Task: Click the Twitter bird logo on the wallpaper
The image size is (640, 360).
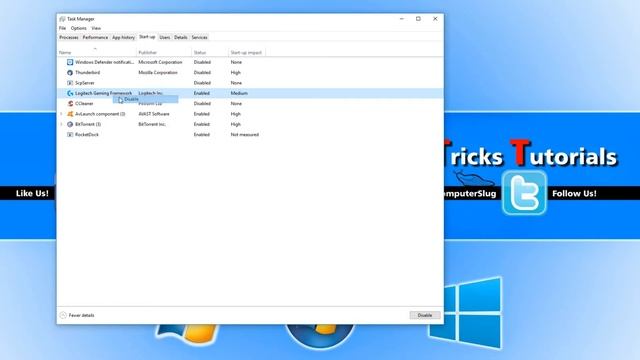Action: (524, 193)
